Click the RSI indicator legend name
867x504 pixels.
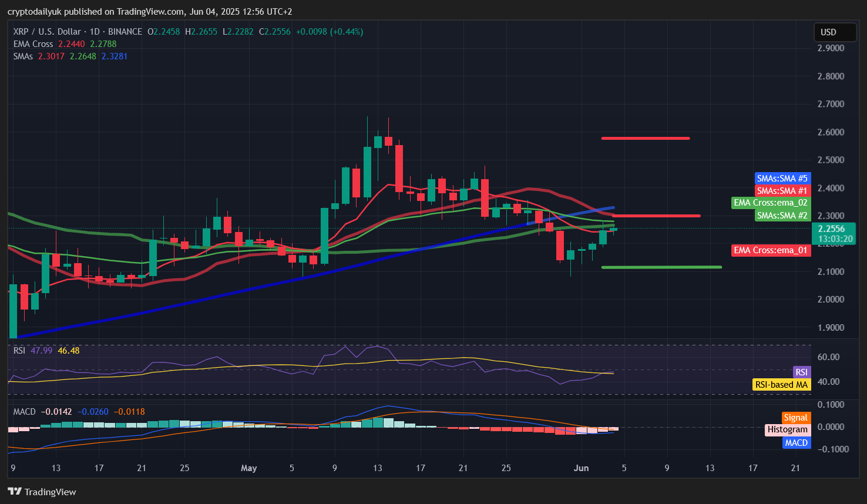click(x=19, y=351)
